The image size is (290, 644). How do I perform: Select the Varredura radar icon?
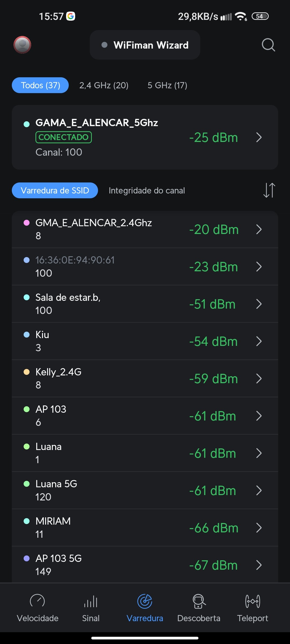[x=145, y=602]
